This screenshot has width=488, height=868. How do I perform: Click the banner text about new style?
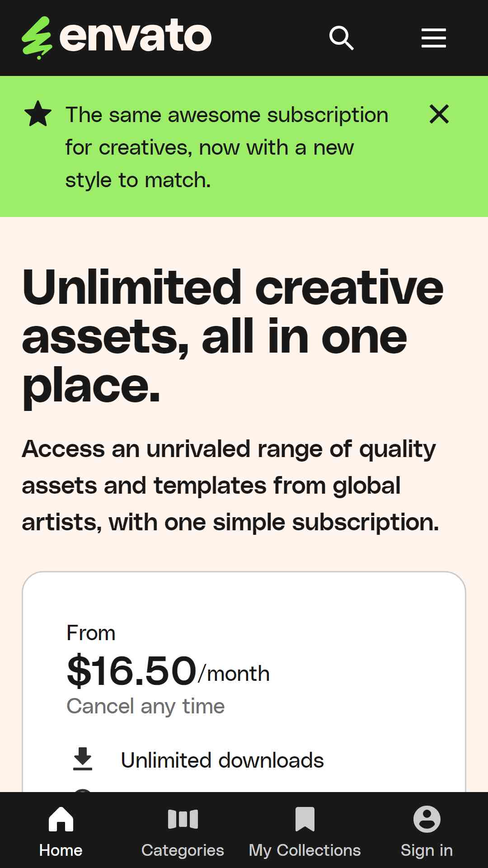click(227, 147)
